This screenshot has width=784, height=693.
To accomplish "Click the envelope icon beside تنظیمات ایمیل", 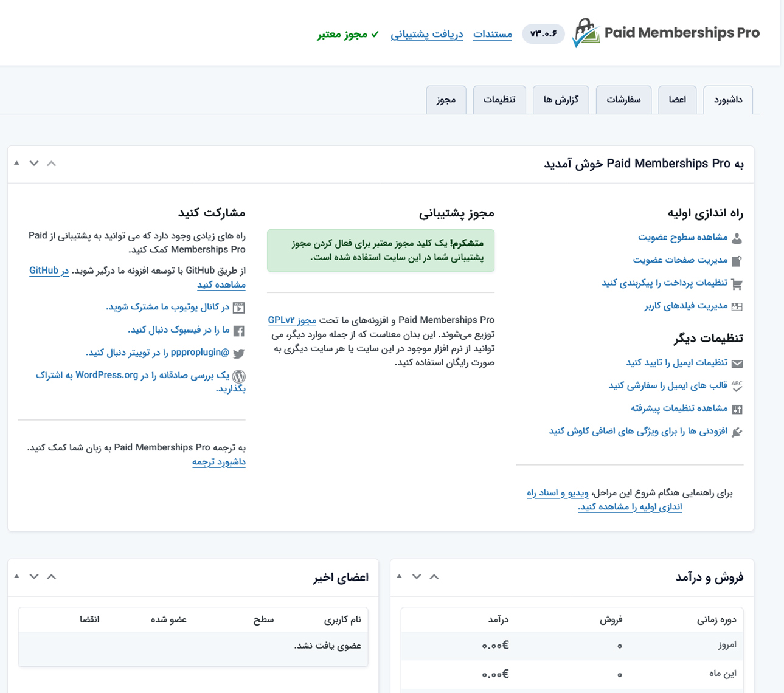I will tap(737, 364).
